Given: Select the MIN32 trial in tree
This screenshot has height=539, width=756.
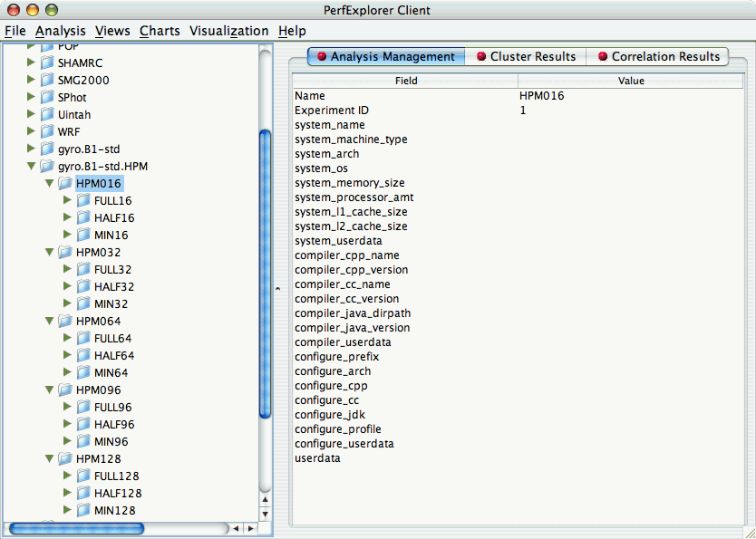Looking at the screenshot, I should (111, 304).
